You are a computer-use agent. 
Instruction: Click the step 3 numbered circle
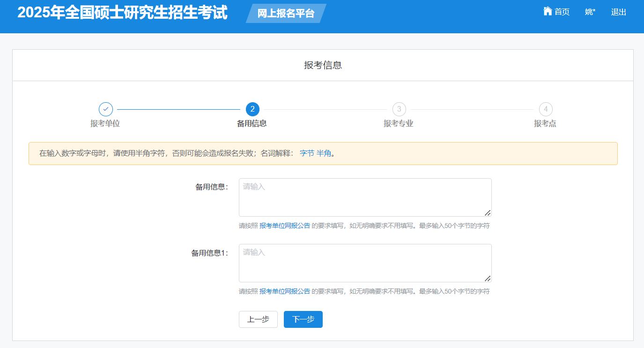pyautogui.click(x=399, y=109)
